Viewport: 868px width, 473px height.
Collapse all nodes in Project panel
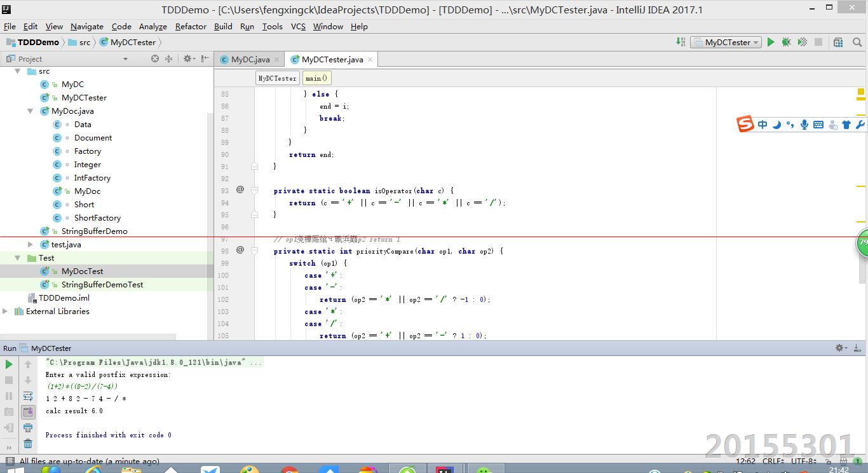coord(168,58)
